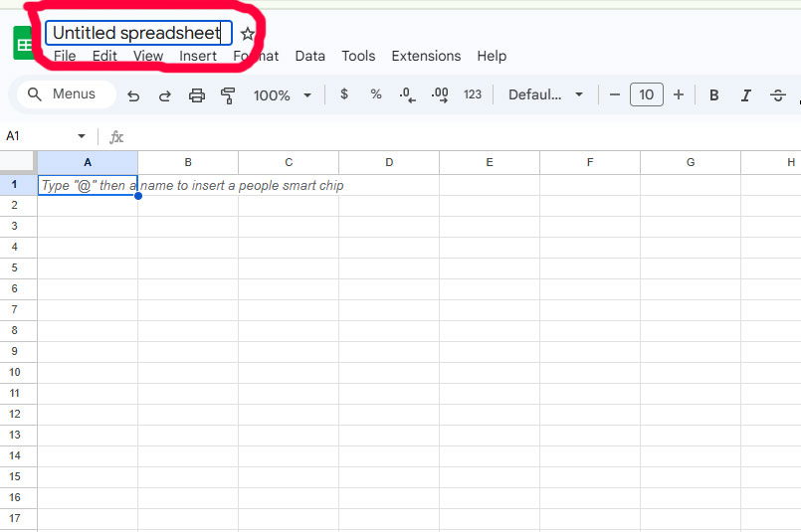Screen dimensions: 801x532
Task: Open the A1 name box dropdown
Action: pyautogui.click(x=82, y=136)
